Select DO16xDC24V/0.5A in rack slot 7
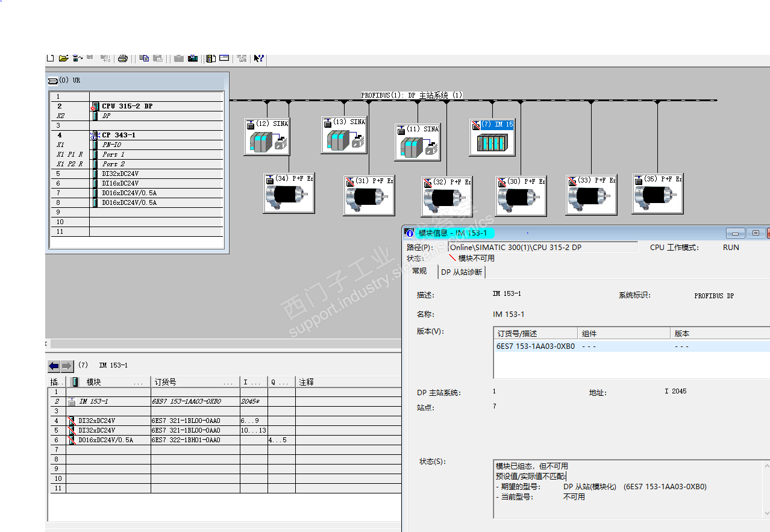Viewport: 770px width, 532px height. point(137,193)
